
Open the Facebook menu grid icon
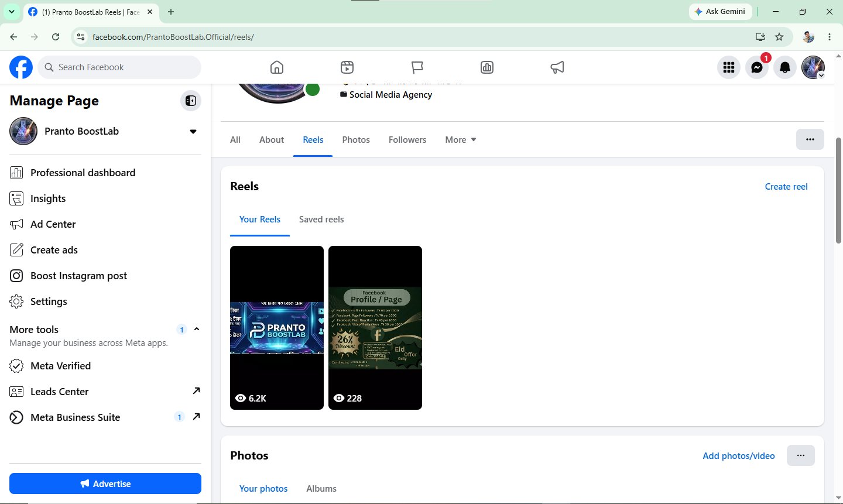pos(729,67)
